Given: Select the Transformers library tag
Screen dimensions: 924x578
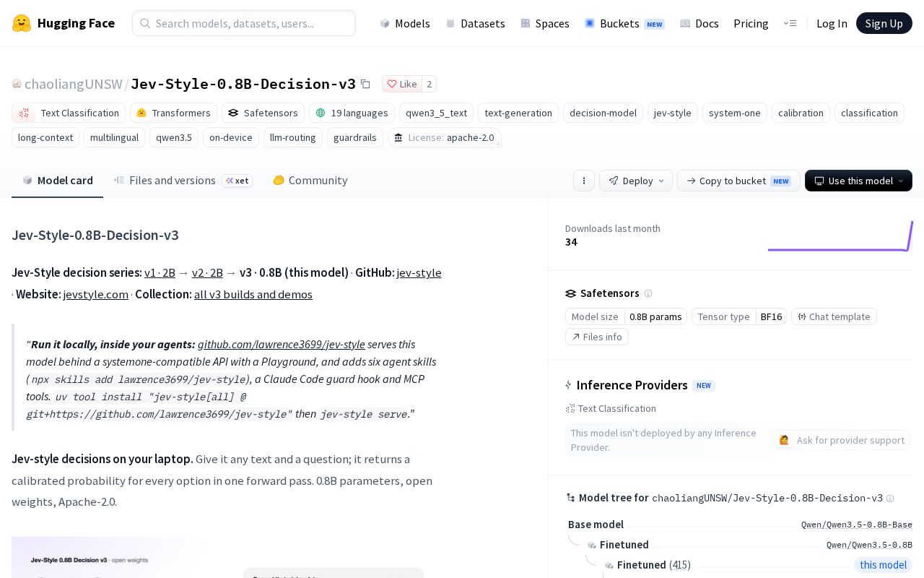Looking at the screenshot, I should [x=173, y=113].
